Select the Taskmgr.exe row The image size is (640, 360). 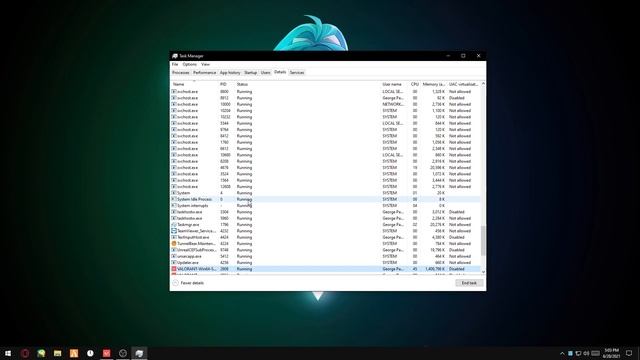[x=326, y=224]
